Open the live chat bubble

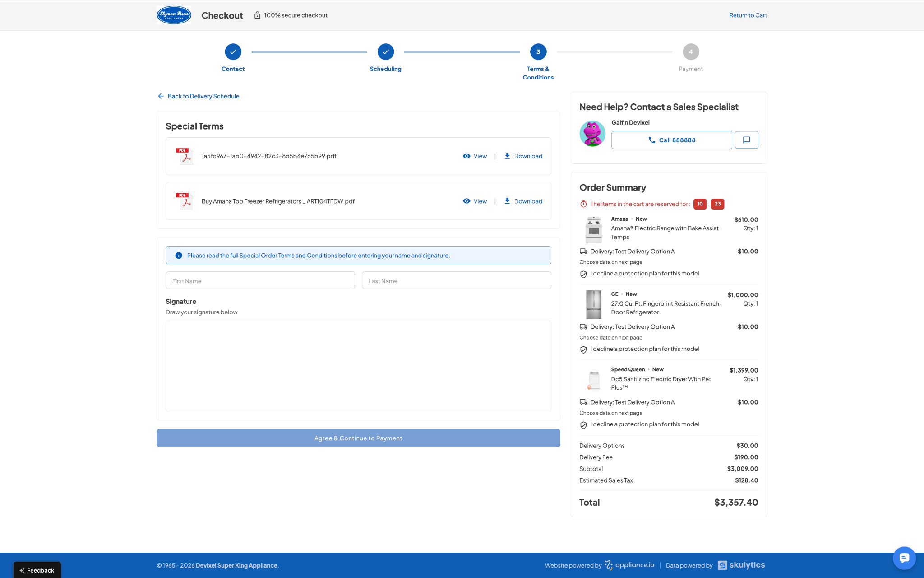904,558
